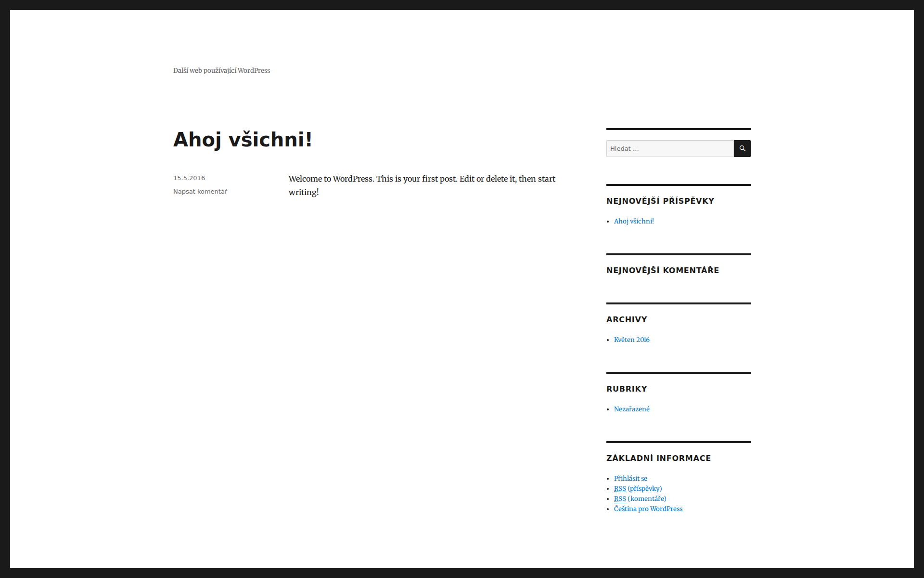The height and width of the screenshot is (578, 924).
Task: Click the "ARCHIVY" widget heading
Action: click(627, 319)
